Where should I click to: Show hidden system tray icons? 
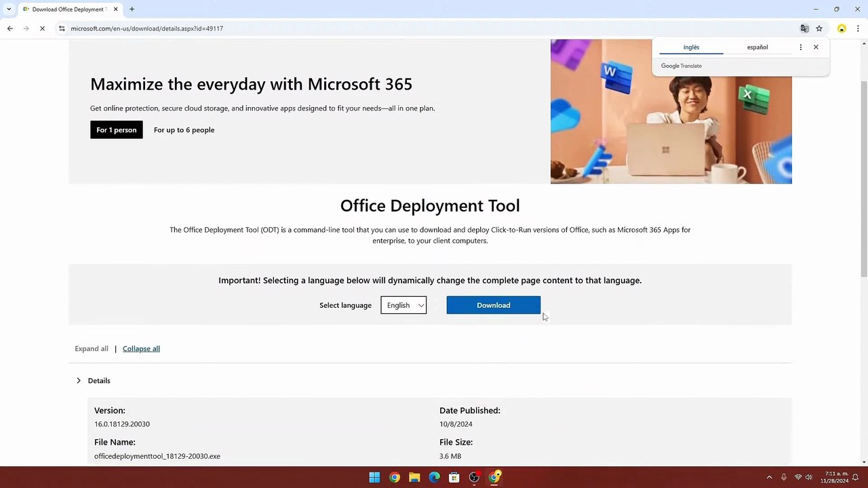click(x=769, y=478)
